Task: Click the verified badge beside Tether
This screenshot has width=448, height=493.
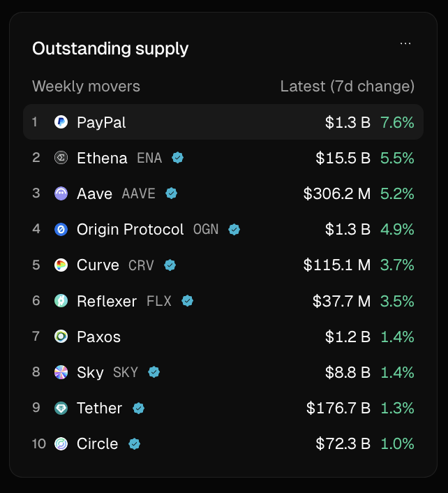Action: coord(139,408)
